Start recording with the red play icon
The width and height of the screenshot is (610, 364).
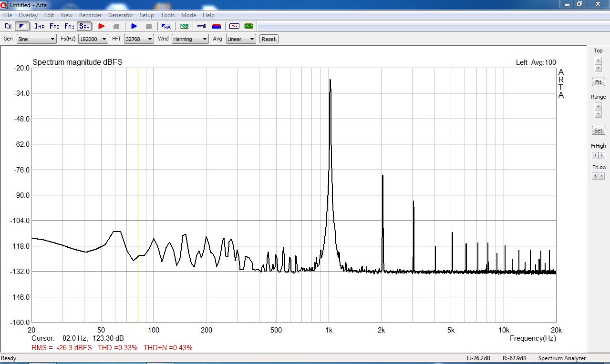(101, 26)
